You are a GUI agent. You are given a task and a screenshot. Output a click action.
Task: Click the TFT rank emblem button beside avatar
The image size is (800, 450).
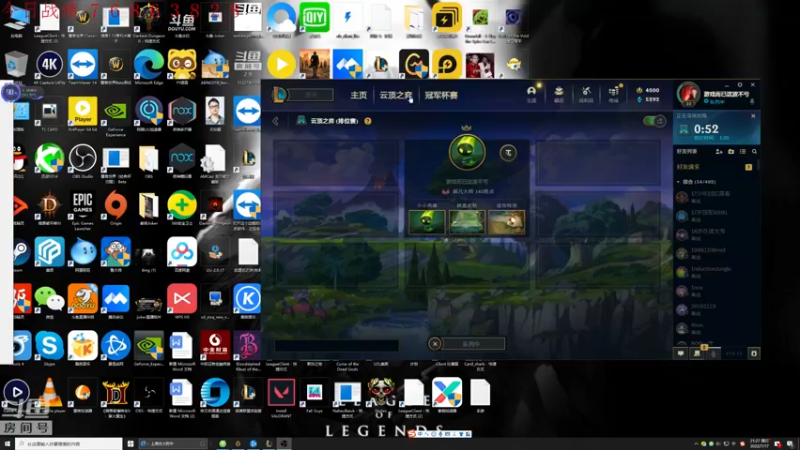(x=508, y=153)
